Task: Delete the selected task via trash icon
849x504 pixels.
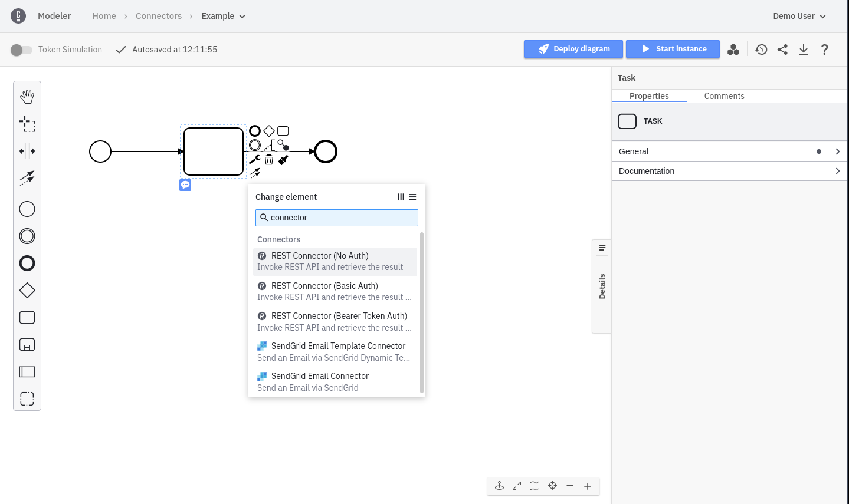Action: click(269, 159)
